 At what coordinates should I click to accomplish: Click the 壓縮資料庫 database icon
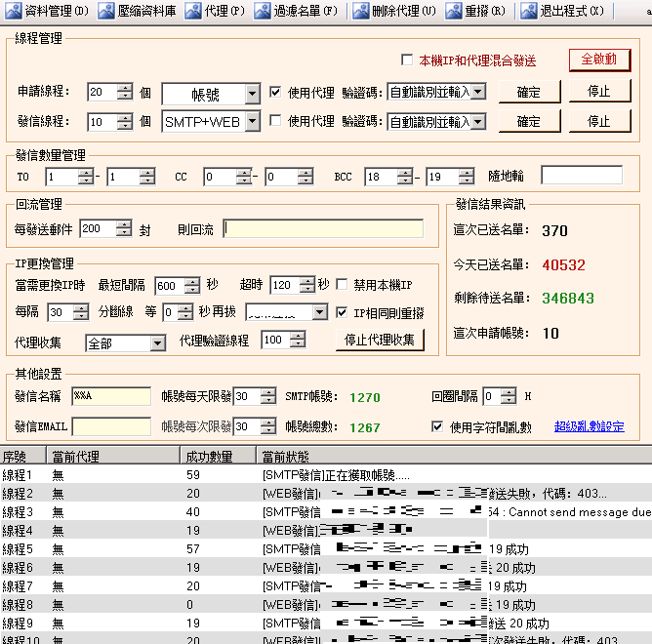point(106,11)
